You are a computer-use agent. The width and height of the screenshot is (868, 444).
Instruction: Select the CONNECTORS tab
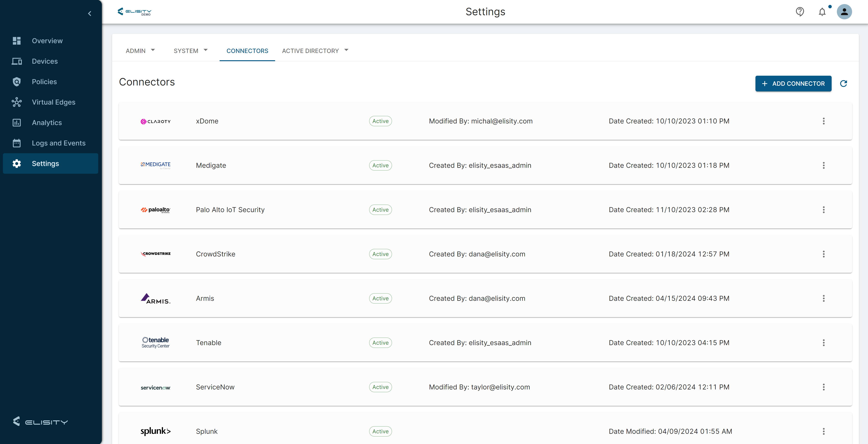[247, 50]
